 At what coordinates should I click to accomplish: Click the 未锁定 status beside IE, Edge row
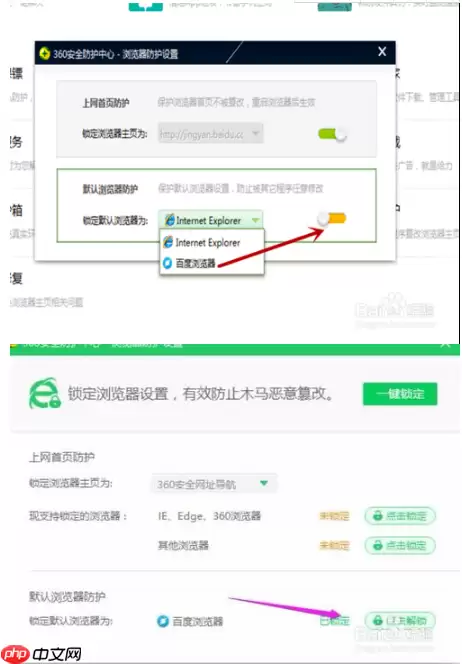click(x=335, y=516)
